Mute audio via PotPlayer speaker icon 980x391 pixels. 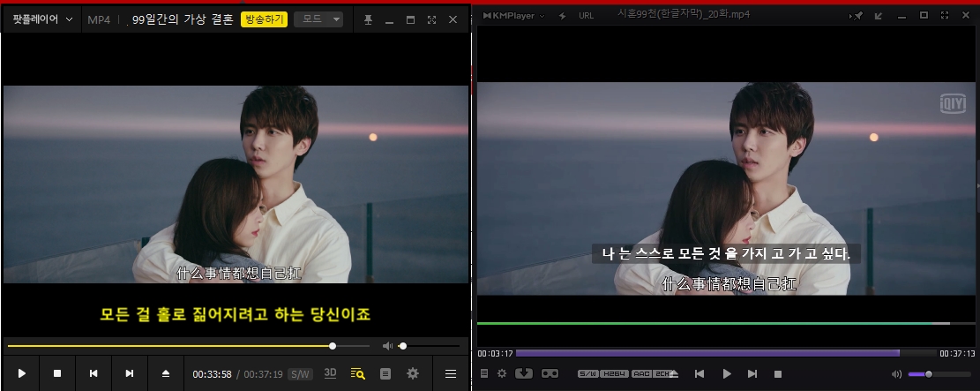(x=387, y=346)
